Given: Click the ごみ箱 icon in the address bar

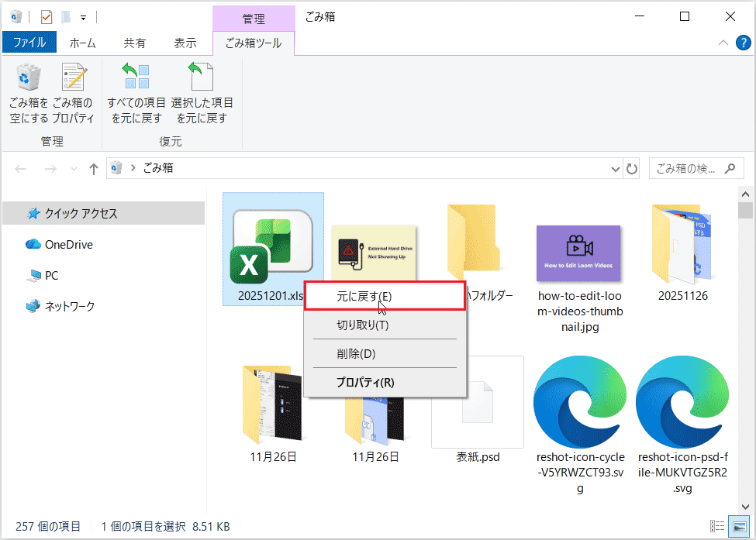Looking at the screenshot, I should (x=115, y=168).
